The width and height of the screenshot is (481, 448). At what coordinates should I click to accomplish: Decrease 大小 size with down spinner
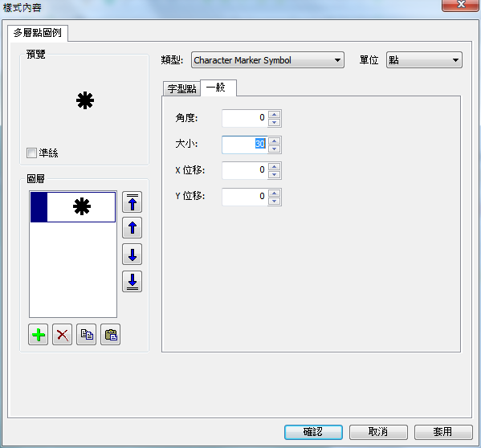[x=275, y=149]
